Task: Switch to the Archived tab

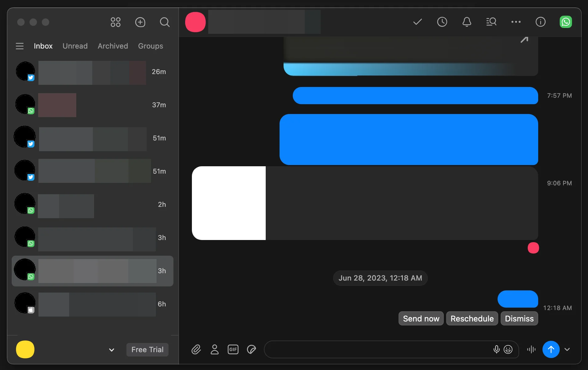Action: 113,46
